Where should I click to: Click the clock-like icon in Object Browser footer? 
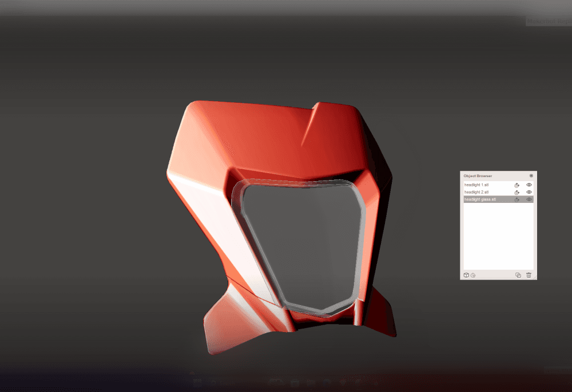pyautogui.click(x=473, y=275)
